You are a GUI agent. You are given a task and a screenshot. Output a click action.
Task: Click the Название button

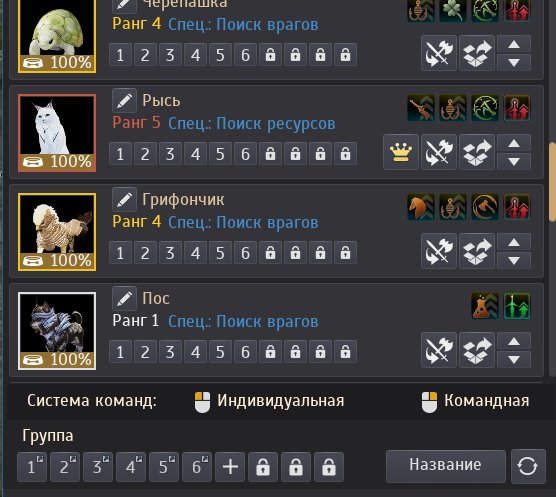(x=446, y=466)
